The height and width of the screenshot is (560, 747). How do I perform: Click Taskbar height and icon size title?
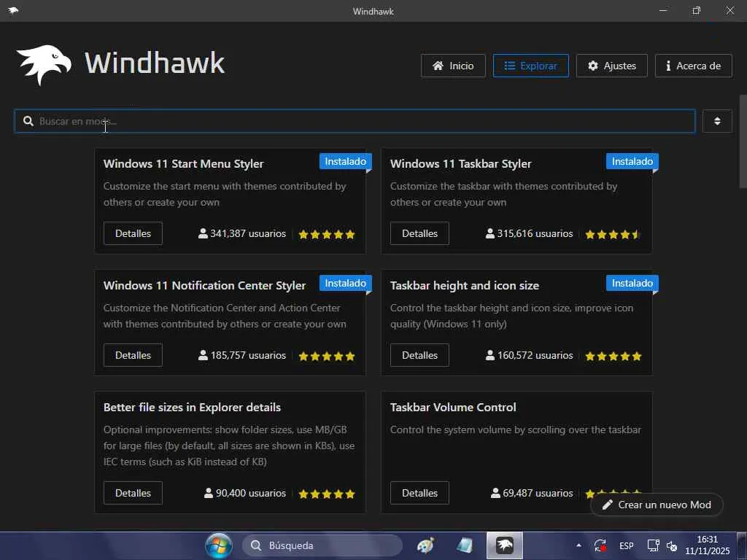465,286
